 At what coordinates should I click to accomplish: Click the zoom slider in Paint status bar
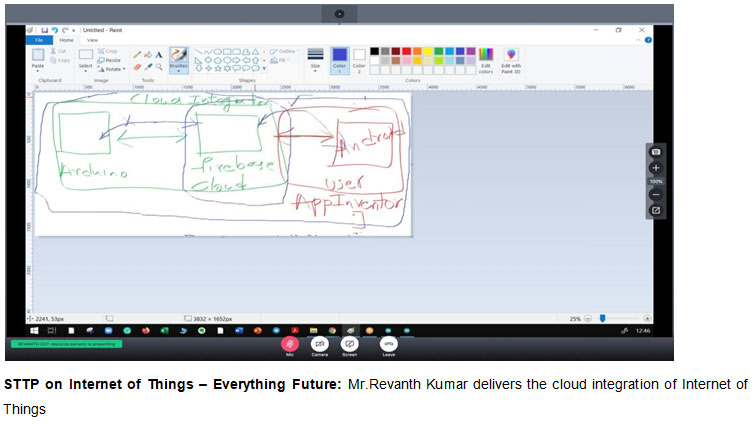tap(603, 318)
